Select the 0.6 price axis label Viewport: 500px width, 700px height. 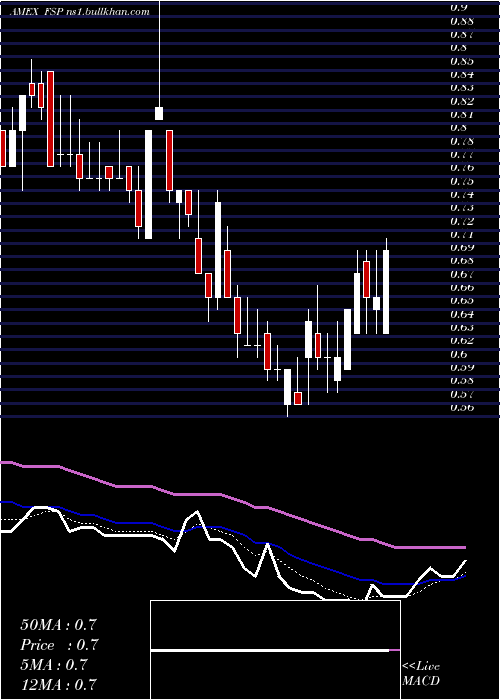458,354
